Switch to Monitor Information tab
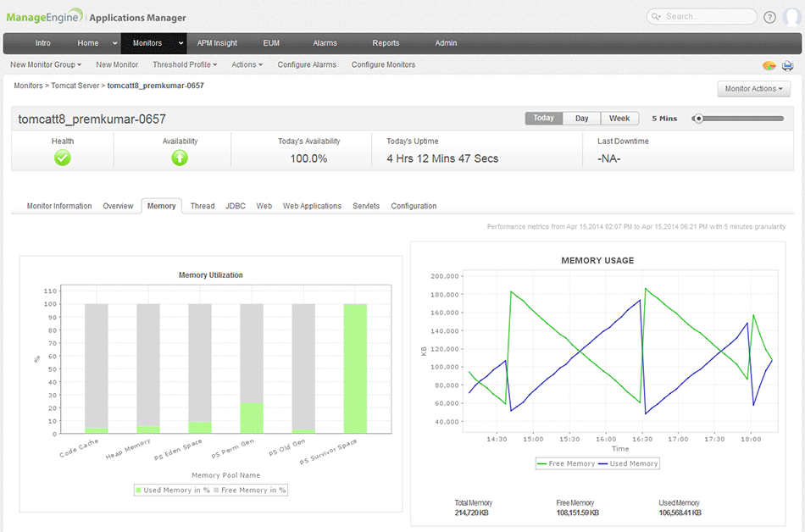The height and width of the screenshot is (532, 805). (x=59, y=206)
